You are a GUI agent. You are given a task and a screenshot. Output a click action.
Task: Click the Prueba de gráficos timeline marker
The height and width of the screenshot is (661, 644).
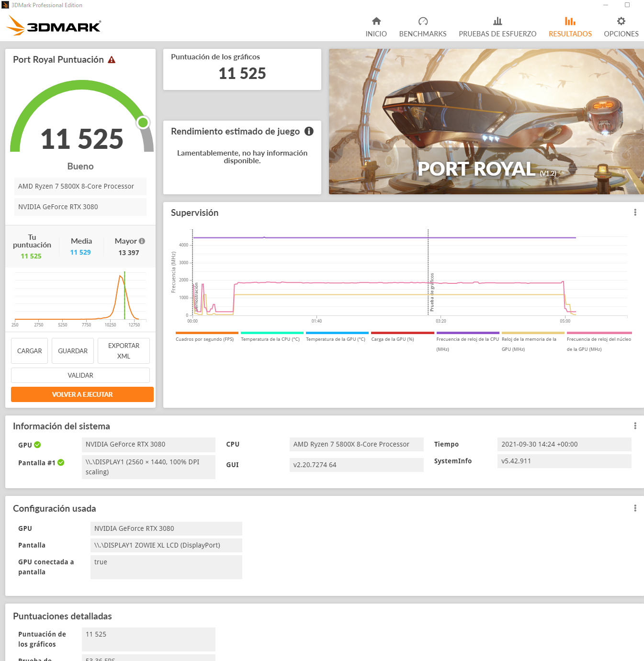point(431,292)
